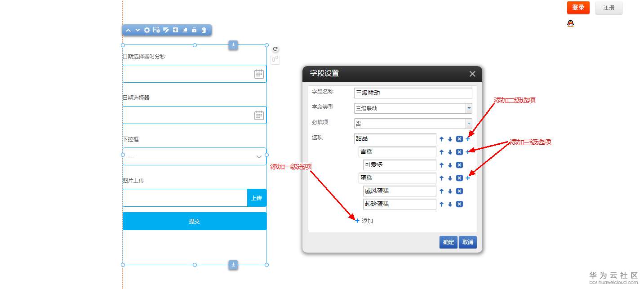Viewport: 644px width, 289px height.
Task: Click the 戚风蛋糕 option text field
Action: (x=400, y=191)
